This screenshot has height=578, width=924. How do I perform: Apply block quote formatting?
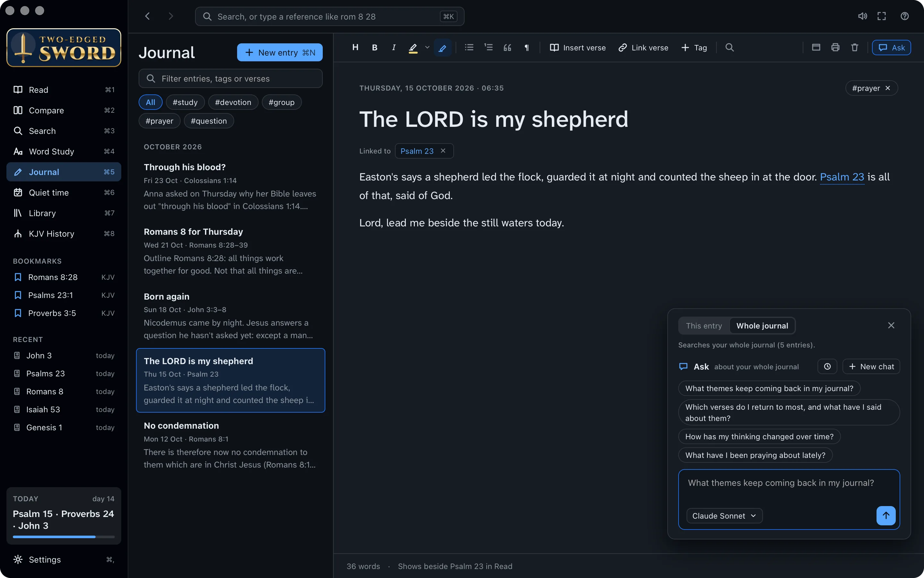[x=508, y=48]
